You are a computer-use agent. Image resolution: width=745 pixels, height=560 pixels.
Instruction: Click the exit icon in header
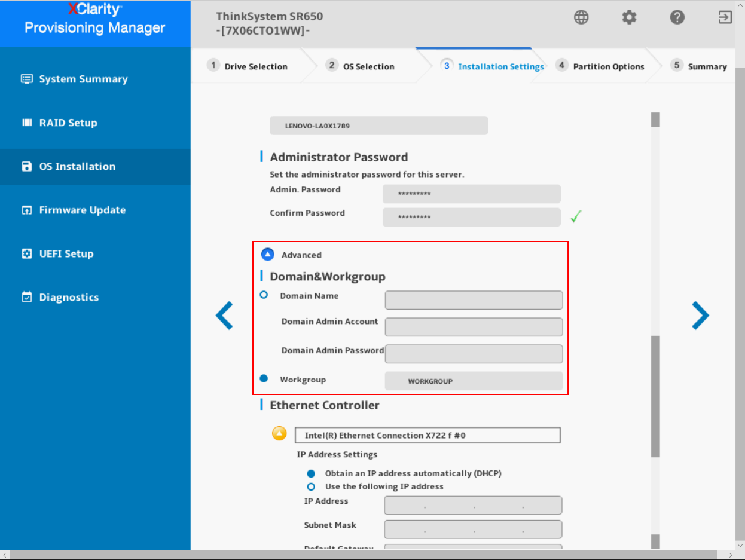(725, 17)
